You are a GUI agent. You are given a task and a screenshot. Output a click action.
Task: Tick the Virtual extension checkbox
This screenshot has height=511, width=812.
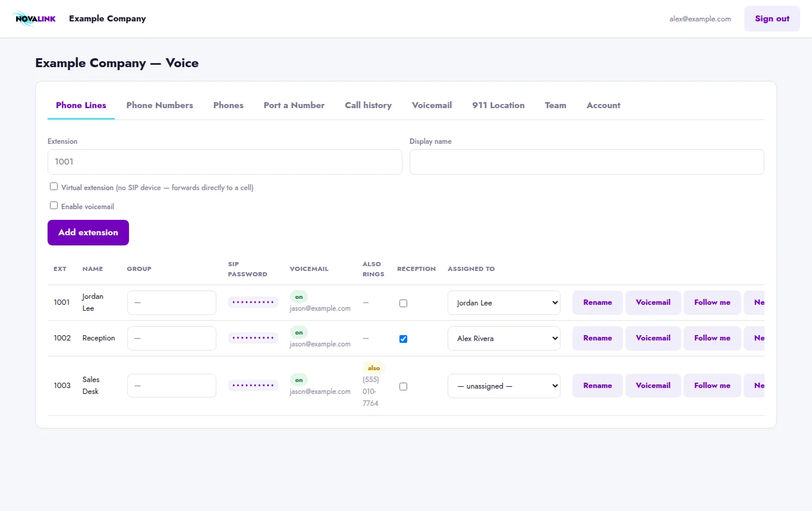pyautogui.click(x=54, y=187)
